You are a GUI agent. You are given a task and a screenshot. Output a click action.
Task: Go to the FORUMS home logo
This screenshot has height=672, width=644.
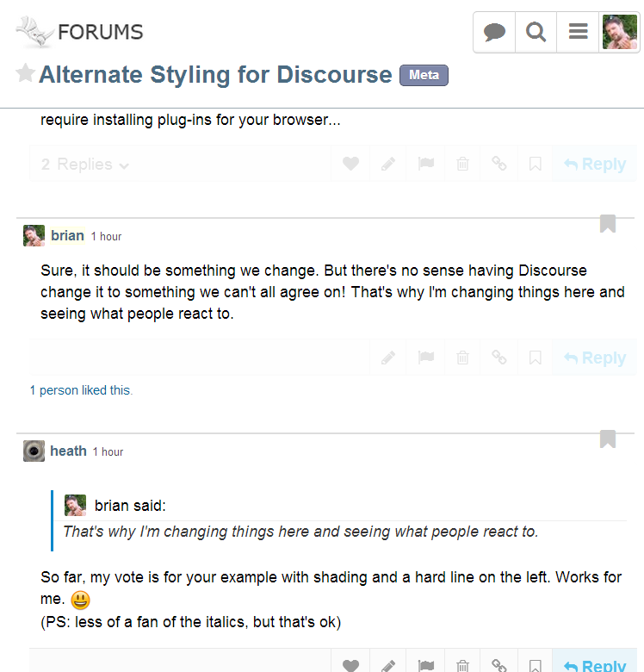[80, 32]
